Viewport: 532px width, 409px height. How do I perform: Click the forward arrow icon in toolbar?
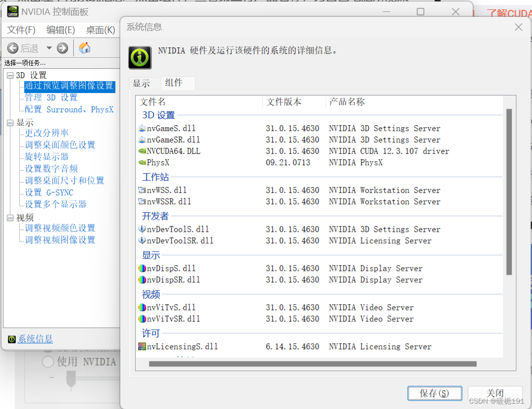pos(62,48)
